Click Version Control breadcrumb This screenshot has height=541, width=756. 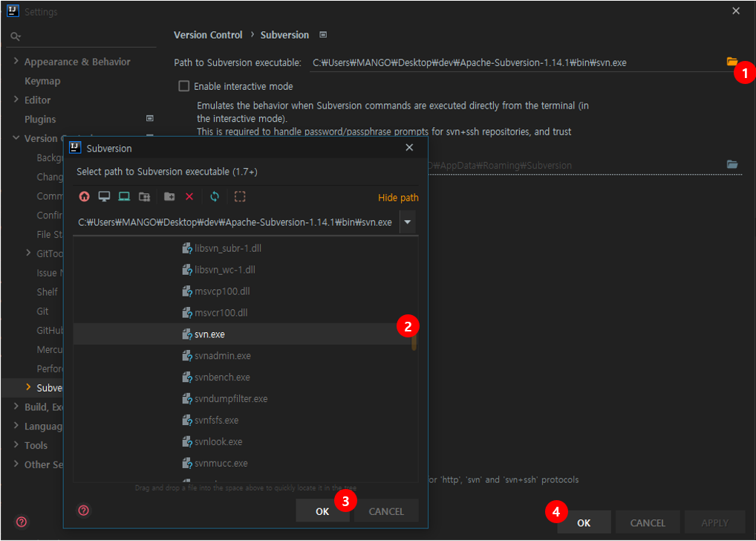tap(208, 35)
